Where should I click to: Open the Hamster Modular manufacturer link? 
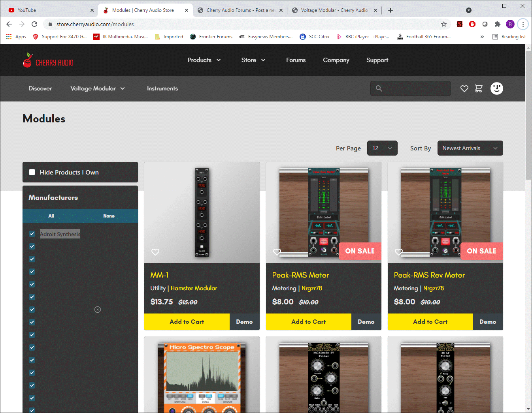(194, 288)
